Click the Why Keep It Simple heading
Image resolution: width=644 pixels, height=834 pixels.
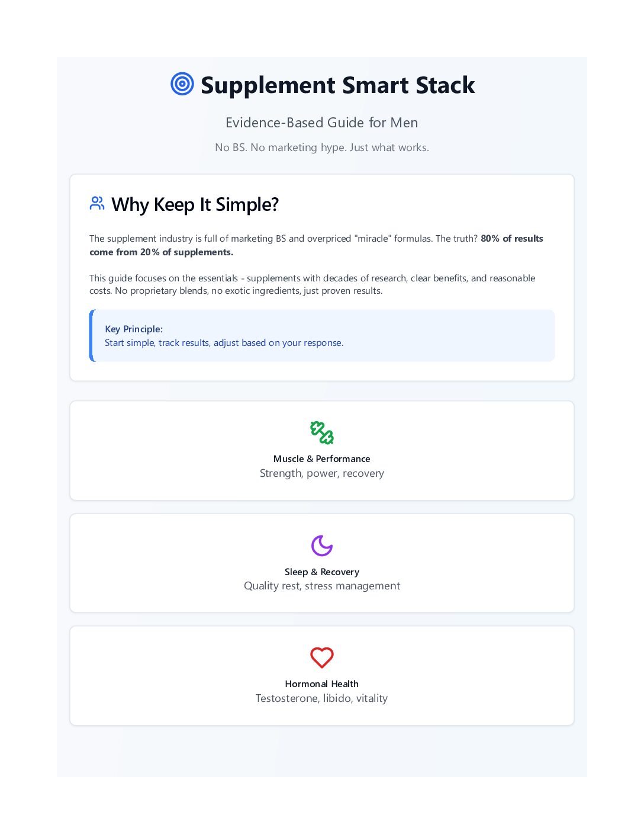[x=195, y=204]
